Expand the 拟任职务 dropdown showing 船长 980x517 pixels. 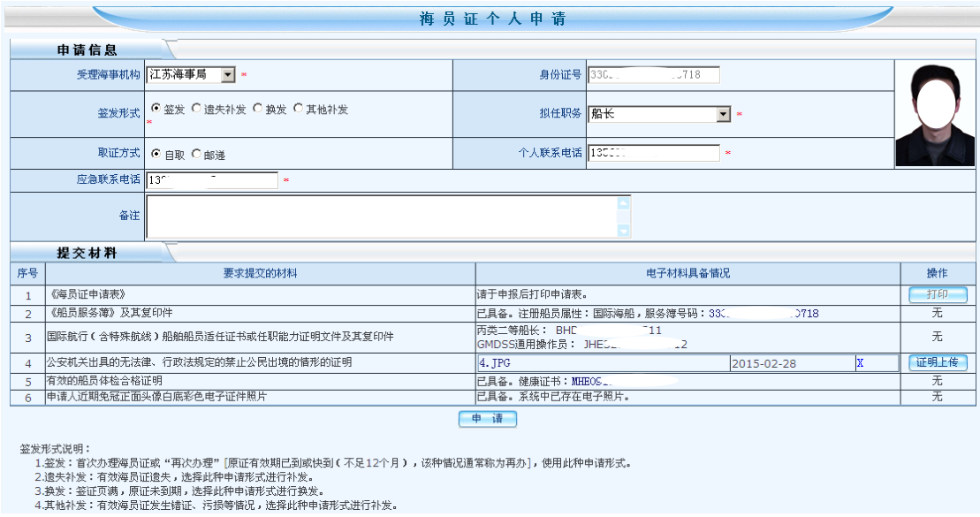tap(723, 114)
